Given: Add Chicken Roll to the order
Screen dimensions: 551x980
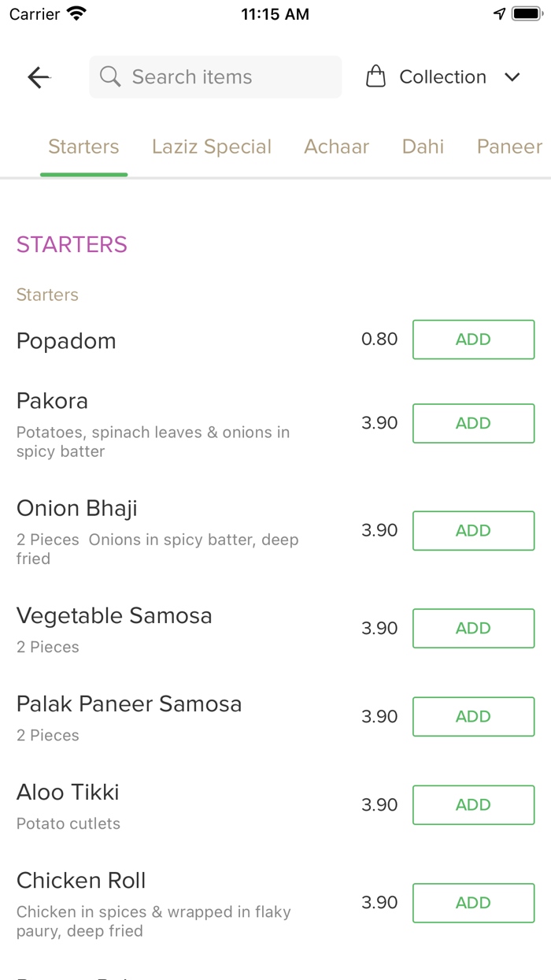Looking at the screenshot, I should click(473, 903).
